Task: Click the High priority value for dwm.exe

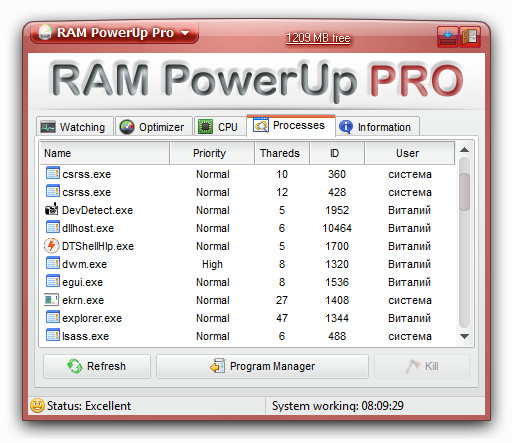Action: pyautogui.click(x=212, y=264)
